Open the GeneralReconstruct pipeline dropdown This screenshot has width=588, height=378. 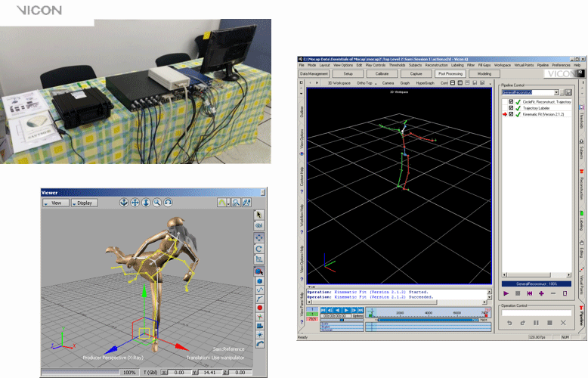pos(556,92)
